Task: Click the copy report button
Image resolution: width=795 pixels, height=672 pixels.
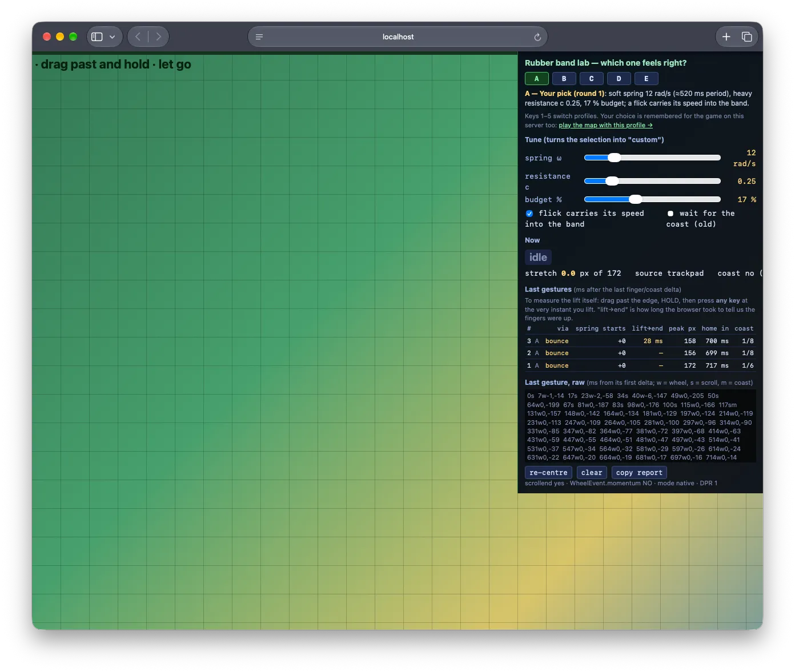Action: tap(639, 473)
